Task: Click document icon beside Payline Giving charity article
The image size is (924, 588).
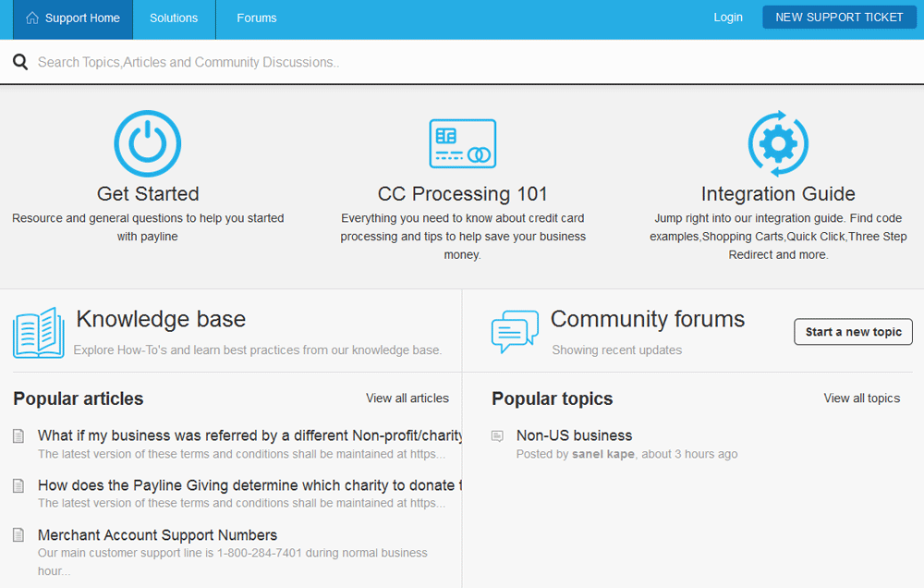Action: 18,485
